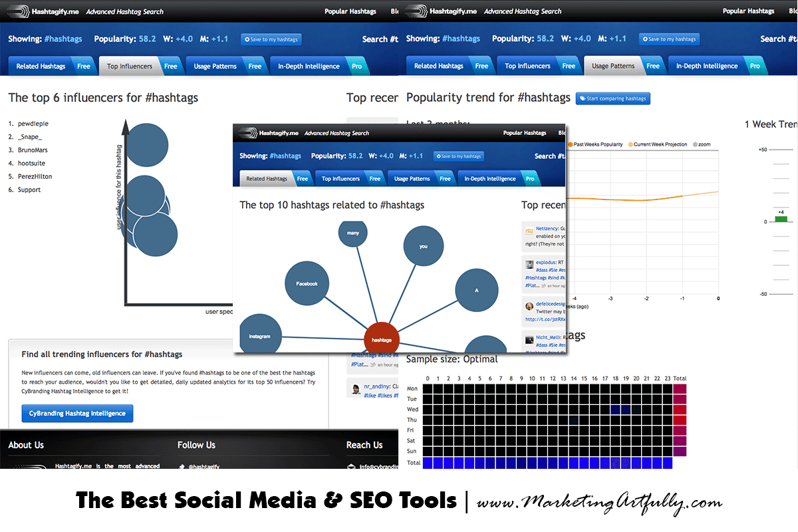Viewport: 798px width, 532px height.
Task: Click '#hashtags' link in Top Influencers window header
Action: [63, 39]
